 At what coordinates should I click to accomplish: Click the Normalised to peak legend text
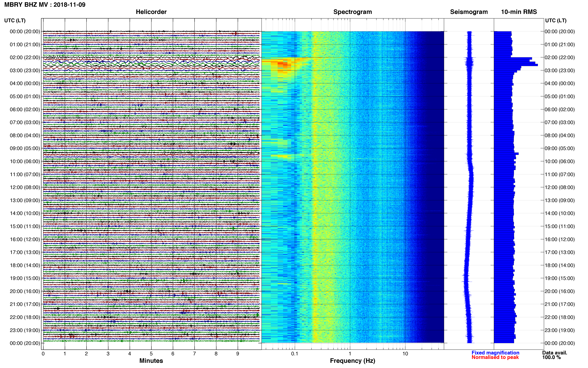click(x=495, y=357)
